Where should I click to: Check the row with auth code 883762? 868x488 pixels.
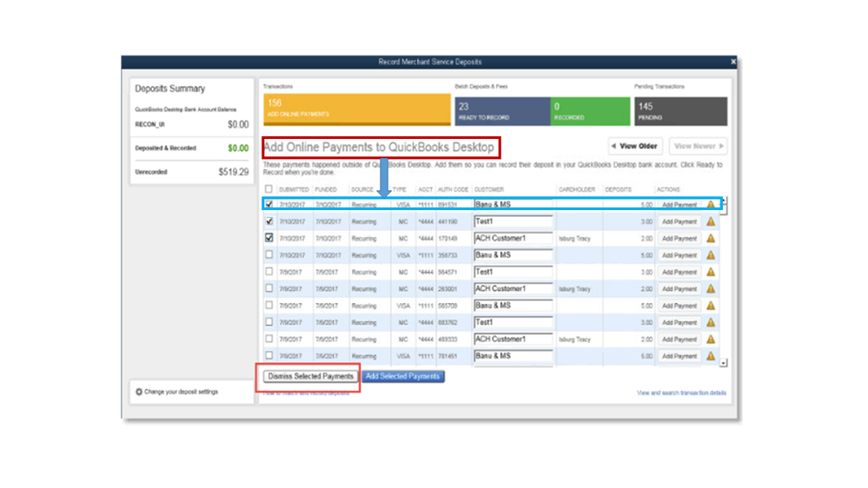(x=269, y=322)
